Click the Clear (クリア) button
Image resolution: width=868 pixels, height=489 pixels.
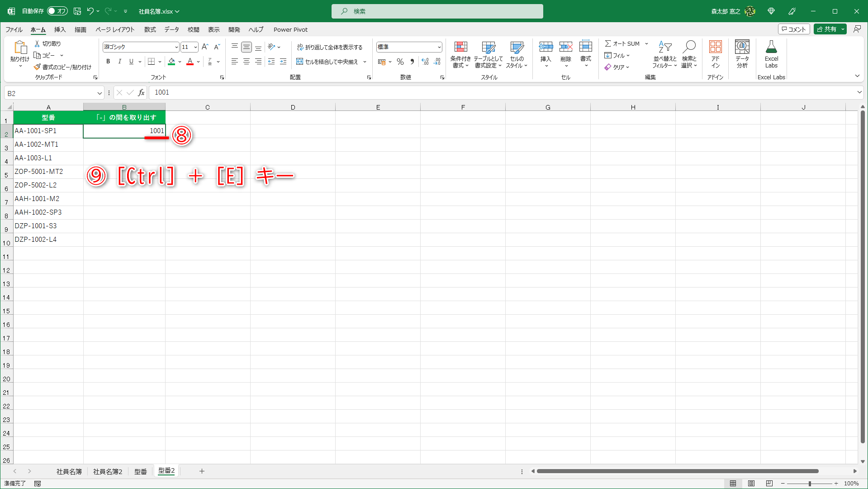point(617,67)
